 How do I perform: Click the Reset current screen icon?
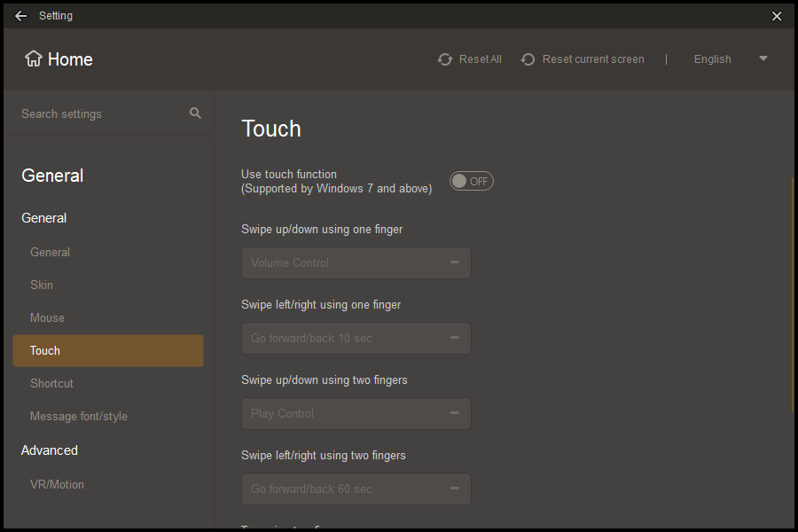528,59
